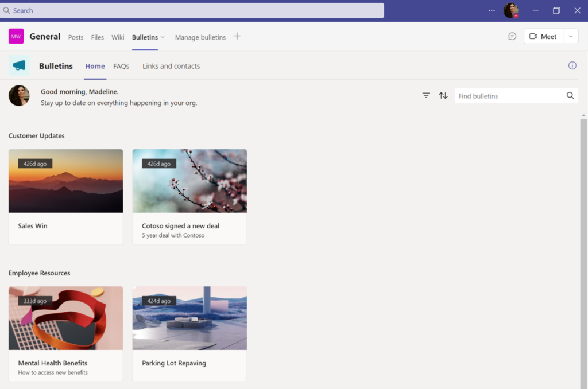The height and width of the screenshot is (389, 588).
Task: Open the info icon for Bulletins
Action: pyautogui.click(x=572, y=65)
